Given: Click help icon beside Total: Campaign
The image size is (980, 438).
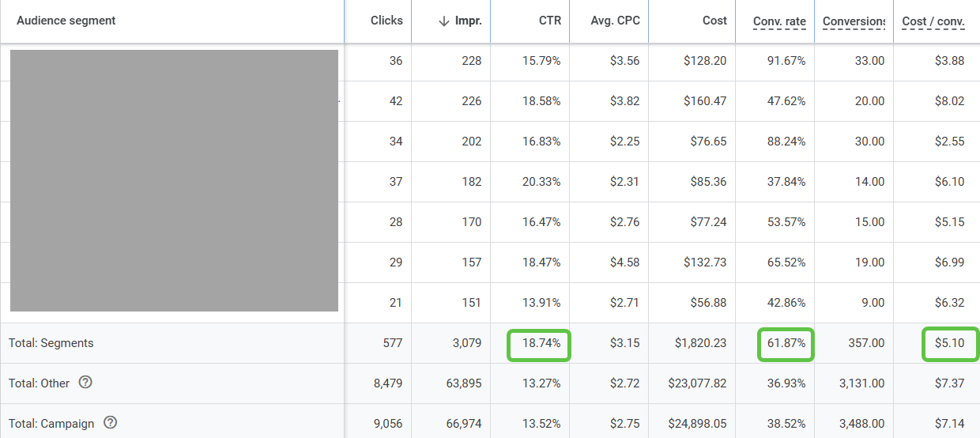Looking at the screenshot, I should pos(111,423).
